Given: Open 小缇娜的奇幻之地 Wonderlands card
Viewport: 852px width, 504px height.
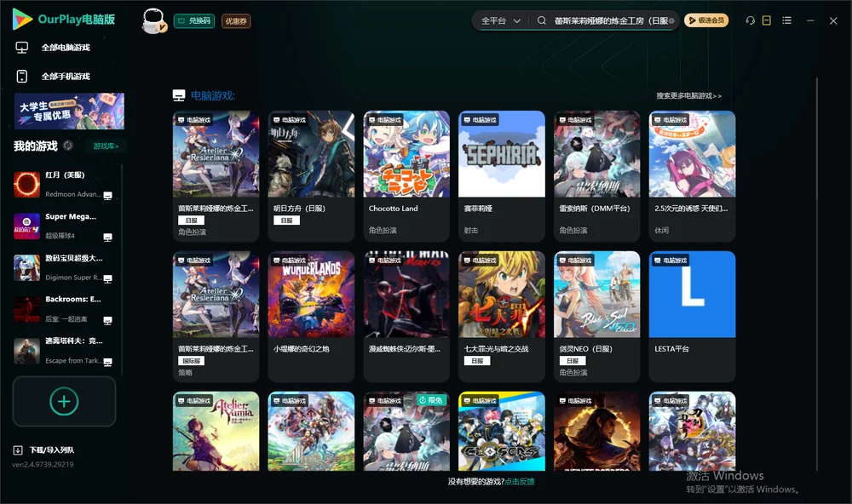Looking at the screenshot, I should [311, 317].
